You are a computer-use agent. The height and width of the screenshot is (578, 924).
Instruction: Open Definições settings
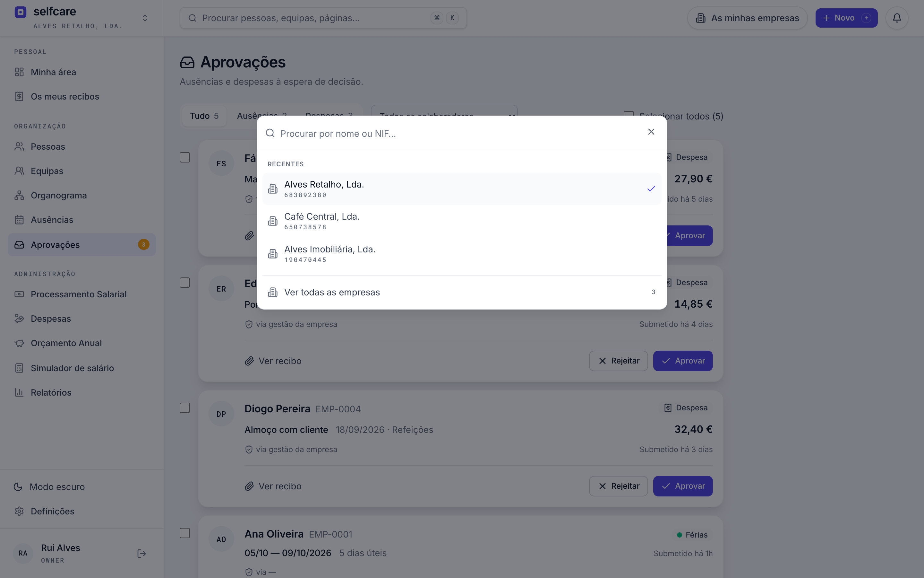[82, 511]
